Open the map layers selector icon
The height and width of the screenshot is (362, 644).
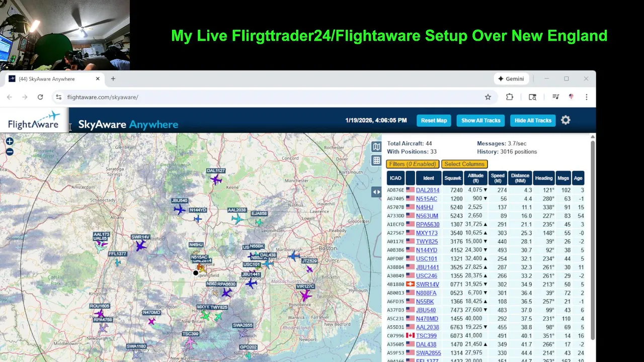376,147
